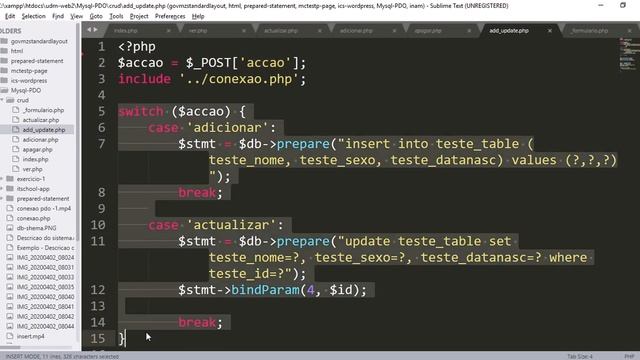Click the index.php file icon in sidebar
This screenshot has width=640, height=360.
(x=16, y=159)
